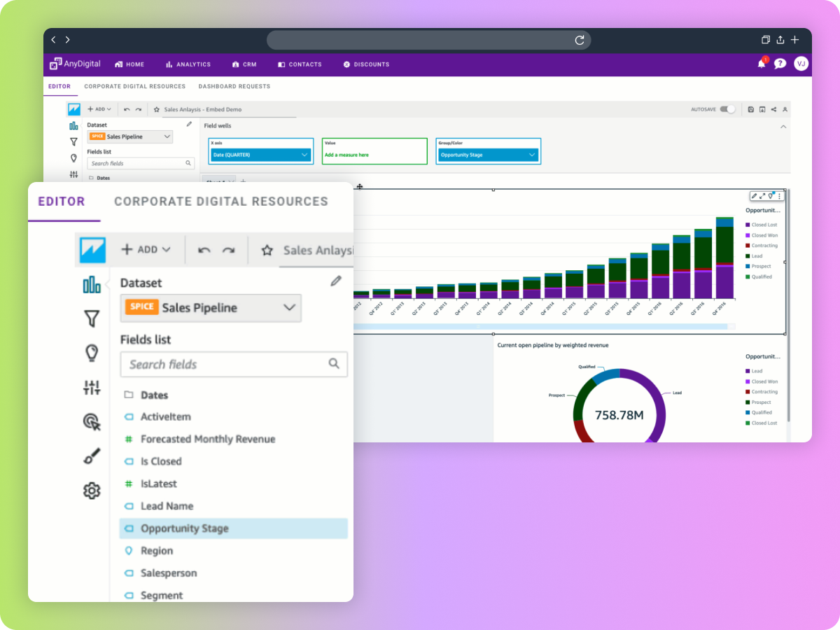Open the Analytics menu item
This screenshot has height=630, width=840.
tap(188, 64)
